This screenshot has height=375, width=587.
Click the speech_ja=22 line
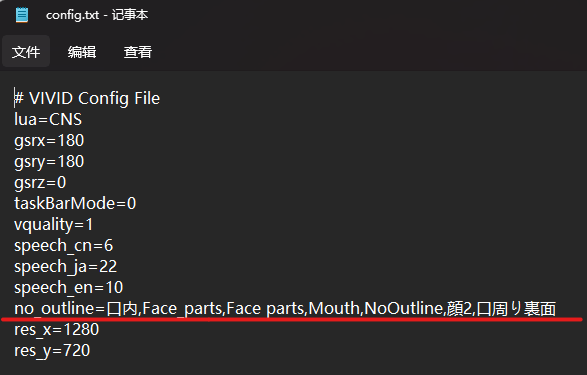coord(66,266)
